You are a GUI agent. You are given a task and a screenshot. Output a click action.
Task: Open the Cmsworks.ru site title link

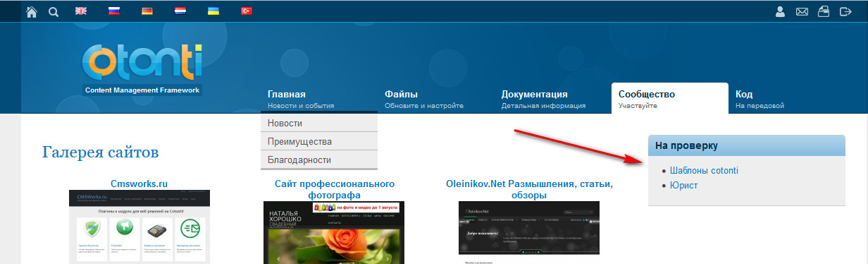pos(139,184)
